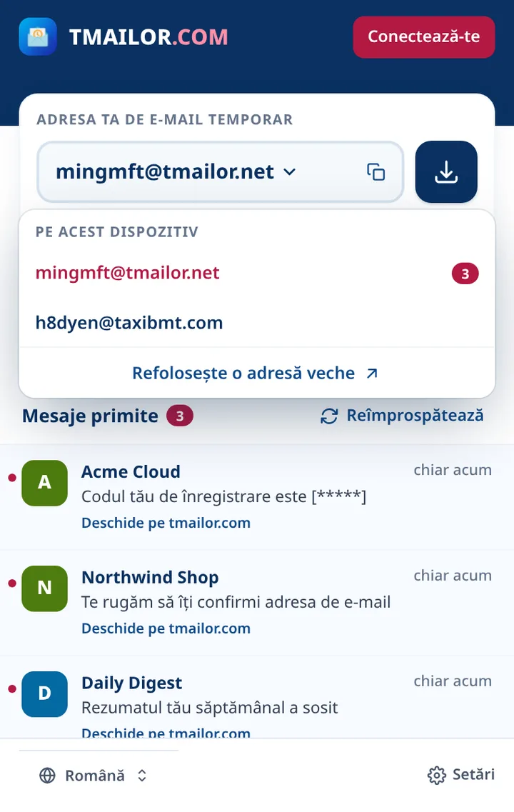
Task: Click the TMAILOR.COM site title
Action: click(x=148, y=37)
